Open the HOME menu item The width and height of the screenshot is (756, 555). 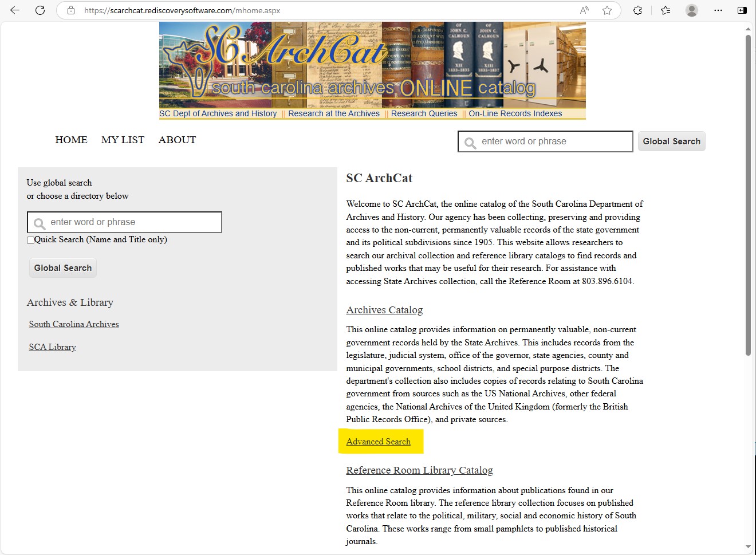click(71, 140)
